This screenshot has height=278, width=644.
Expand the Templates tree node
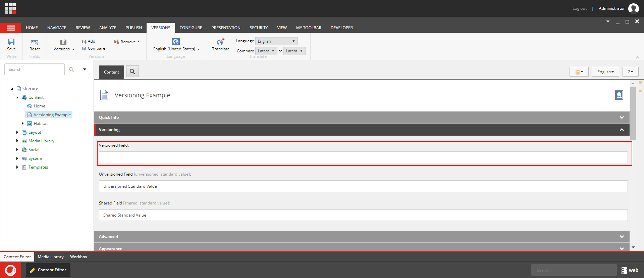click(17, 167)
